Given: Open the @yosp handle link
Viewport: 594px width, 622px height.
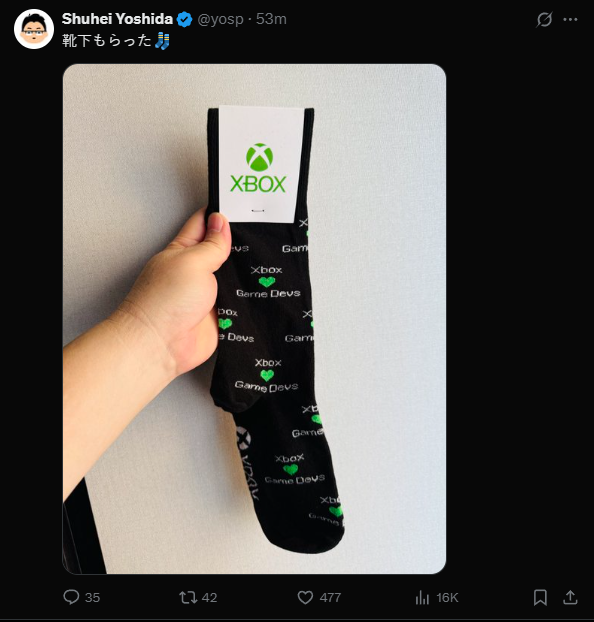Looking at the screenshot, I should (x=220, y=19).
